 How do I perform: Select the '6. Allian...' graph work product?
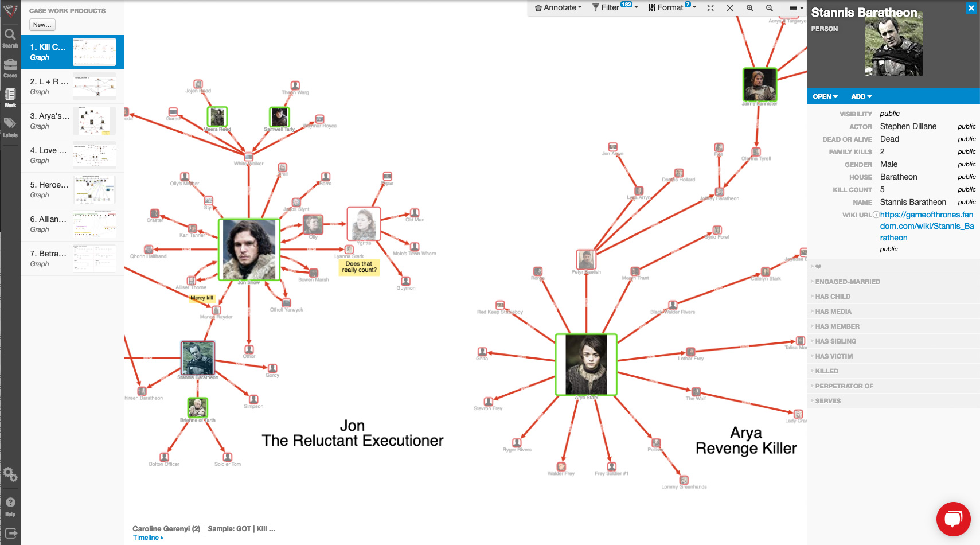click(x=72, y=224)
